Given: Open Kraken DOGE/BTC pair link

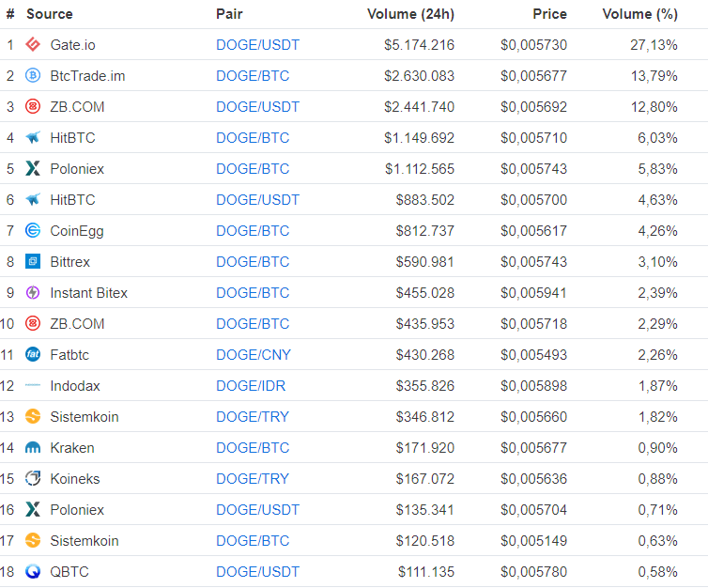Looking at the screenshot, I should [253, 448].
